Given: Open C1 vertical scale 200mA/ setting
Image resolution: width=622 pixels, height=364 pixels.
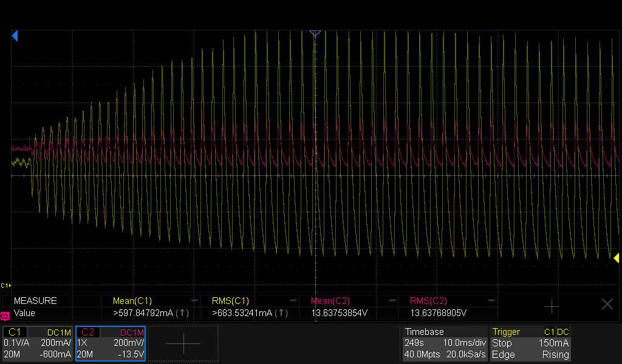Looking at the screenshot, I should coord(55,343).
